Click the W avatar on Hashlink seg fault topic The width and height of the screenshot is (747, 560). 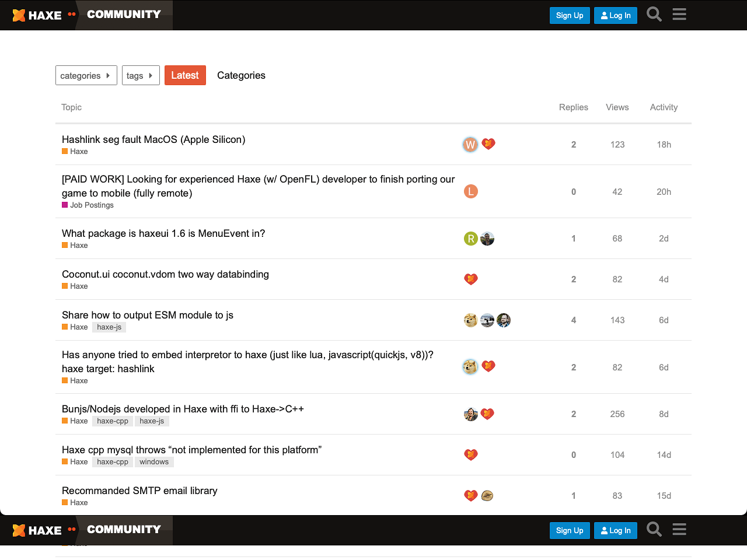470,144
